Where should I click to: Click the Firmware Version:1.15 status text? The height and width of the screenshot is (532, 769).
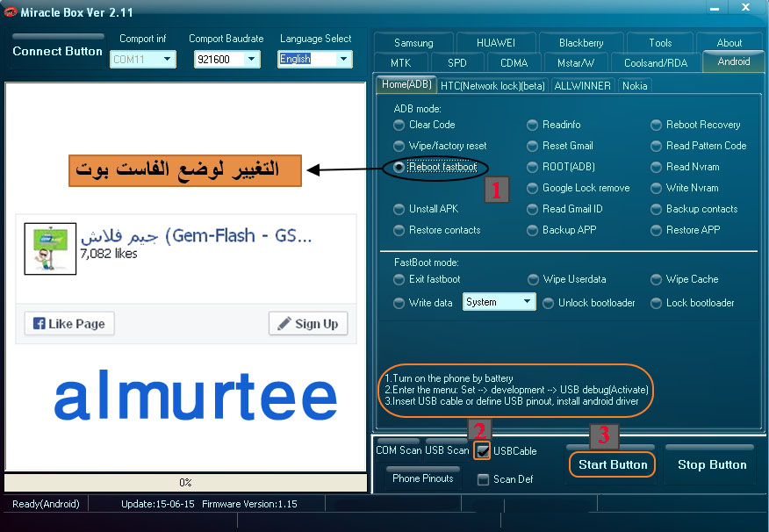pos(249,504)
